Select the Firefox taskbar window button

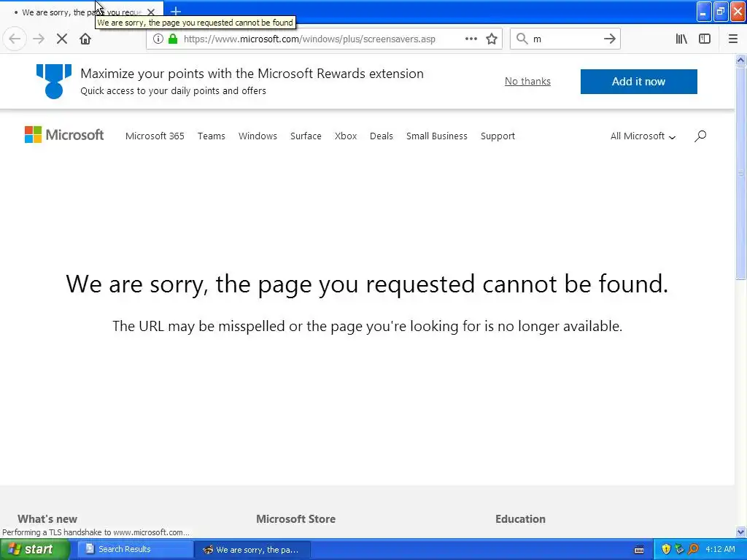252,550
